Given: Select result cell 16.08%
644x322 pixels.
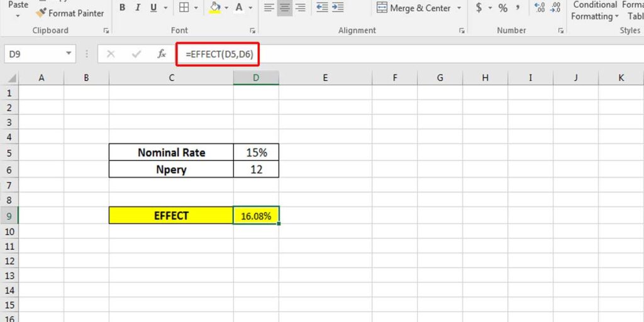Looking at the screenshot, I should coord(257,216).
